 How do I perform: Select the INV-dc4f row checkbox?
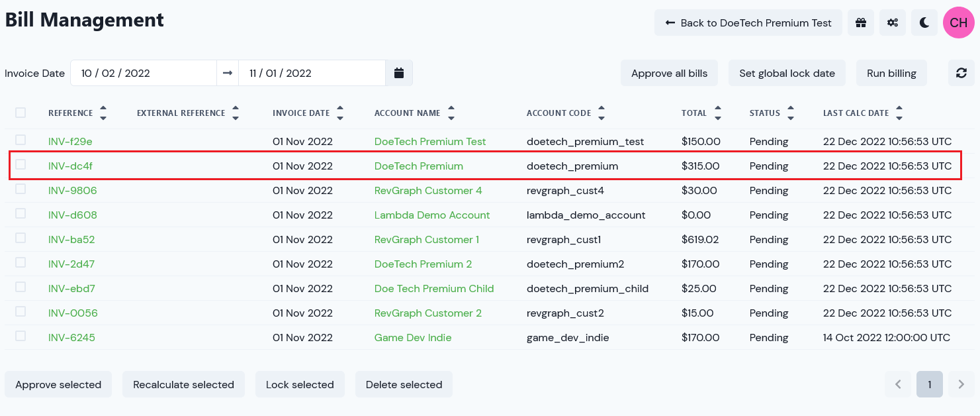21,164
